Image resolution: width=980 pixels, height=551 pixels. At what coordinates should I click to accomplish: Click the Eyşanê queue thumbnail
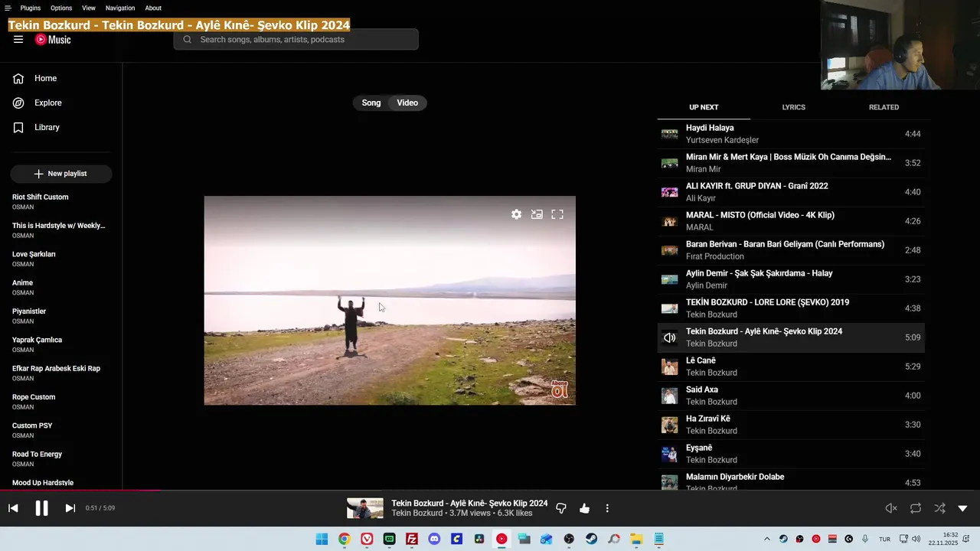click(x=670, y=454)
